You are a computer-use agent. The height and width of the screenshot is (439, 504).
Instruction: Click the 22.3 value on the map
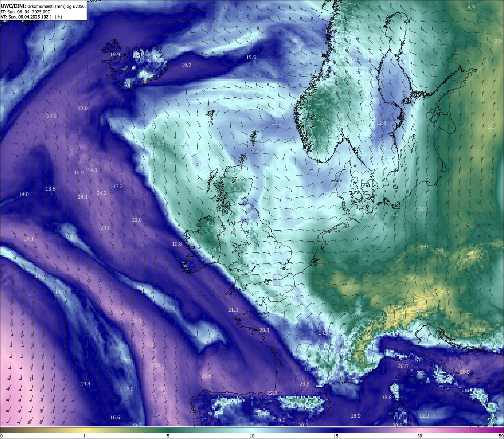272,393
